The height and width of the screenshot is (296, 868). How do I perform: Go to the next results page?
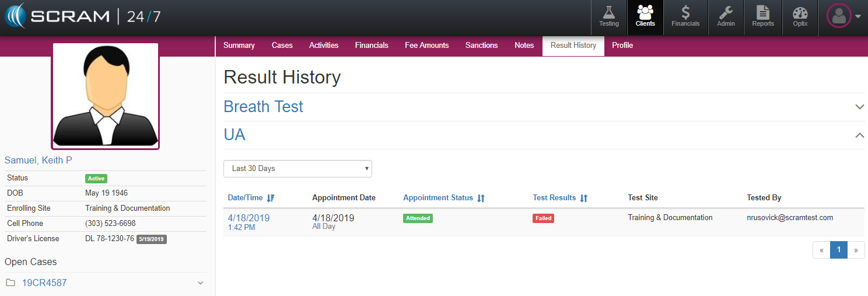point(856,250)
